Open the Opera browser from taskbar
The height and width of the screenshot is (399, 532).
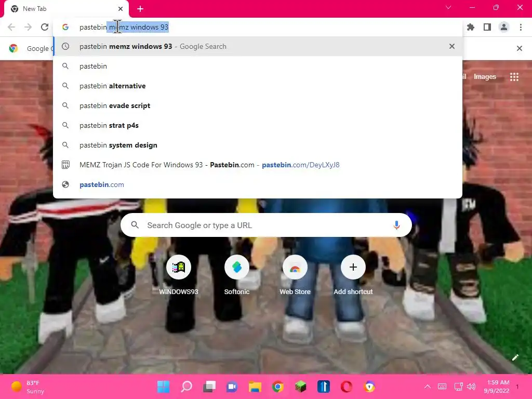point(347,387)
